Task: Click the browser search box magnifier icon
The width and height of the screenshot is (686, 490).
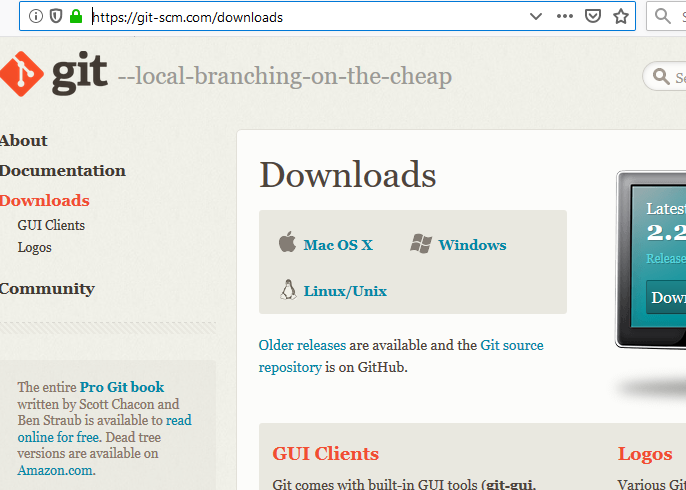Action: tap(662, 17)
